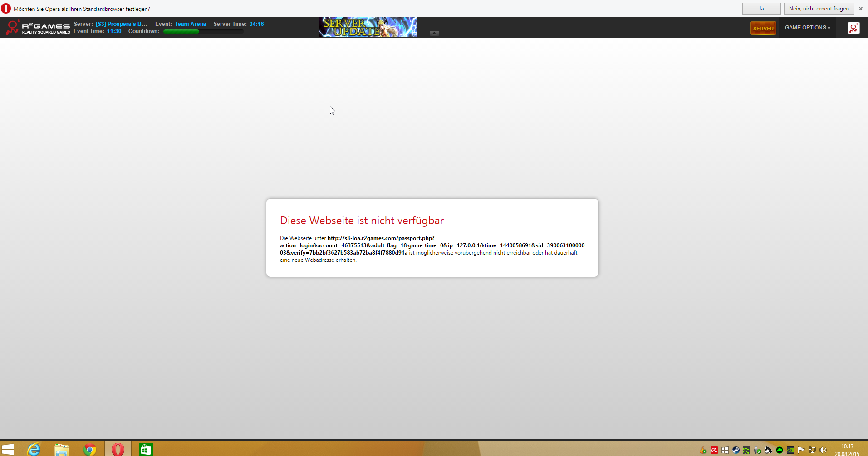868x456 pixels.
Task: Open File Explorer from the taskbar
Action: coord(62,449)
